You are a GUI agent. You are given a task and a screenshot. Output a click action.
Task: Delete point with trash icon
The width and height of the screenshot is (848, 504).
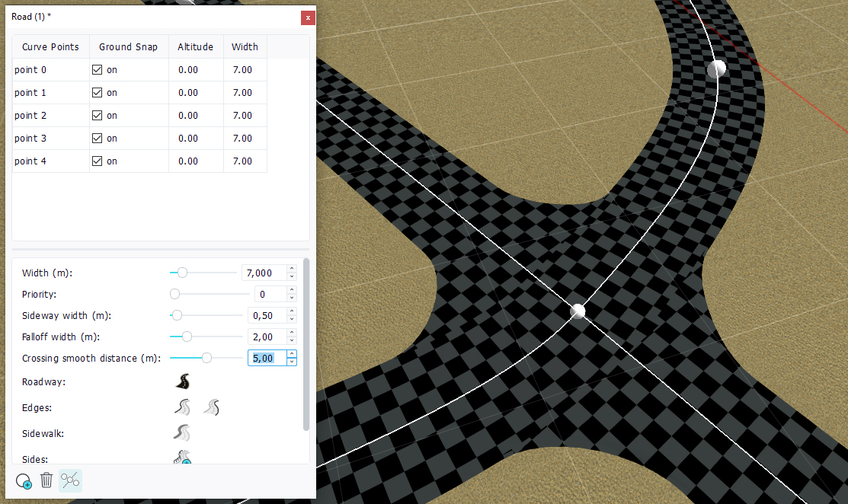point(46,480)
